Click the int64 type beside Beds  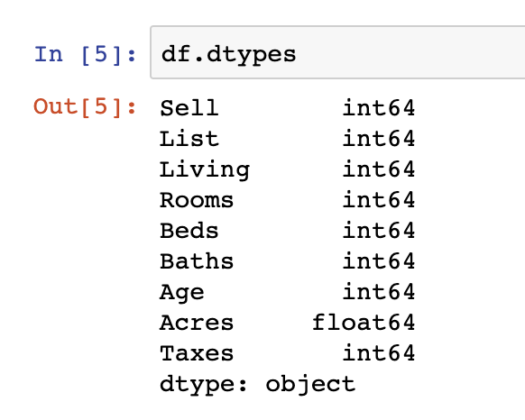[x=379, y=230]
